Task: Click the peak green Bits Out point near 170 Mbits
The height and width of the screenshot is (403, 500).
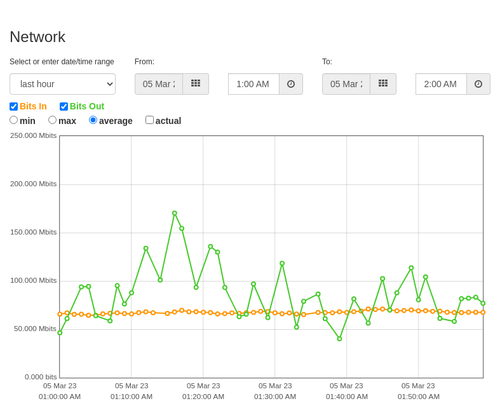Action: pyautogui.click(x=175, y=213)
